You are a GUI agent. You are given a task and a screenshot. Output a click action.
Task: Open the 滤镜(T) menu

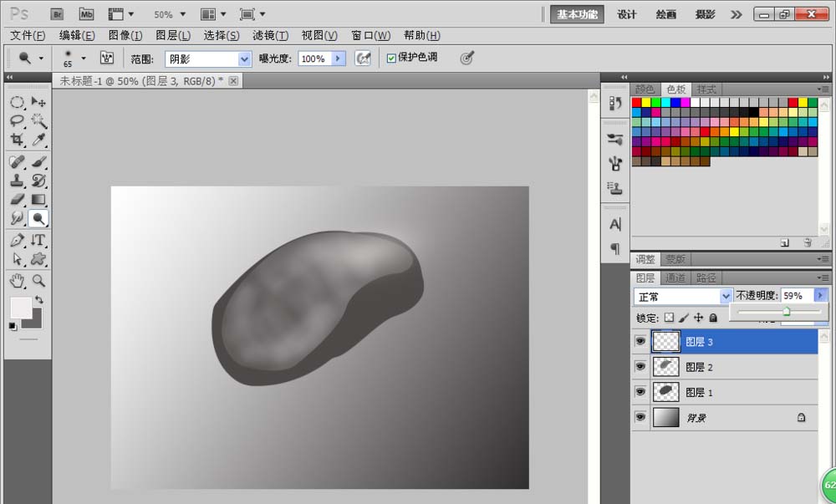pyautogui.click(x=270, y=35)
